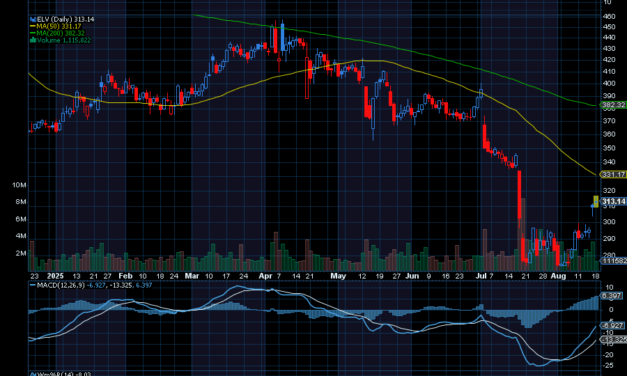Select the MA(50) 331.17 legend entry
627x376 pixels.
(59, 26)
